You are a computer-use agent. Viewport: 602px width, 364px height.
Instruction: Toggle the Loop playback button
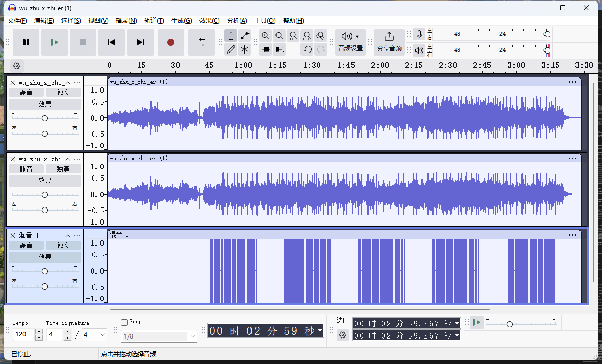pyautogui.click(x=201, y=42)
